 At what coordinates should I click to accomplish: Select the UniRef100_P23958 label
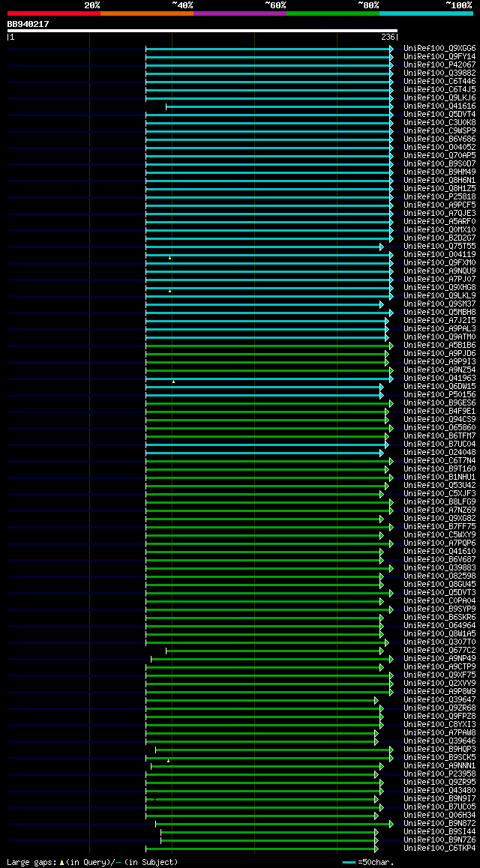439,775
